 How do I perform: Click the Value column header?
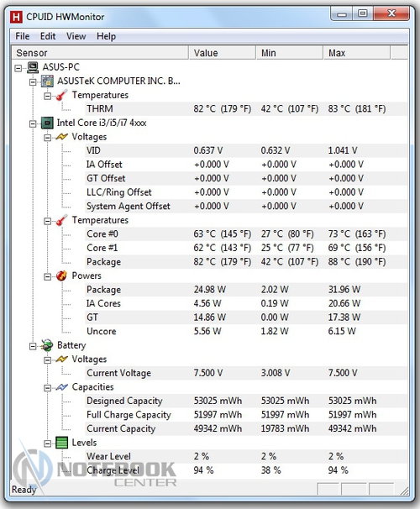(223, 53)
